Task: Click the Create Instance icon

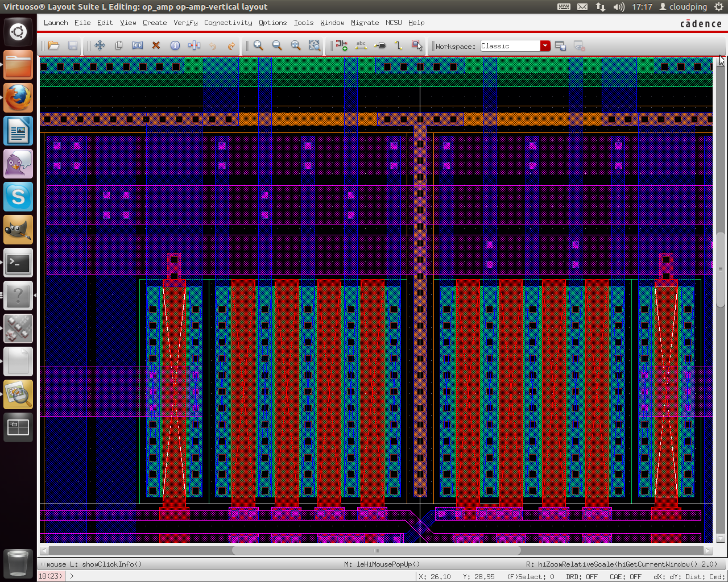Action: point(342,45)
